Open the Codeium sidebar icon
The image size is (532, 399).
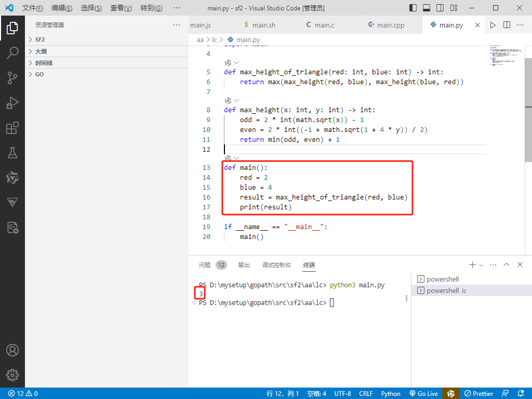[12, 178]
